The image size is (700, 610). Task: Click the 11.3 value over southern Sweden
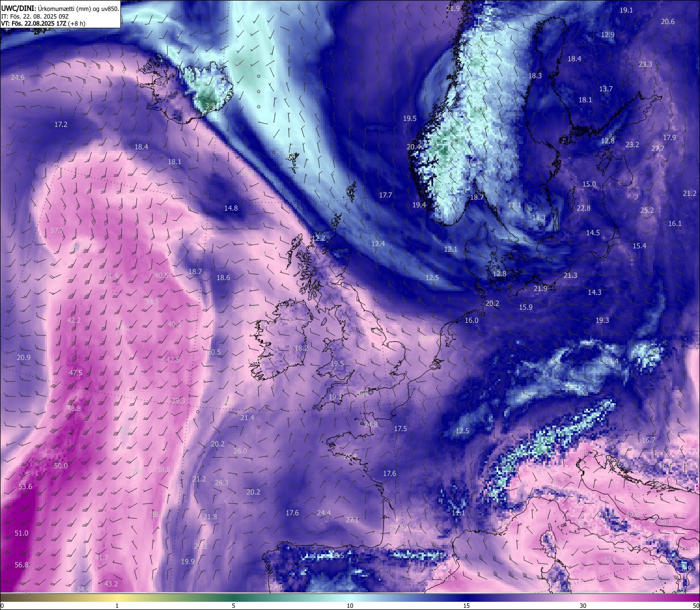tap(539, 218)
